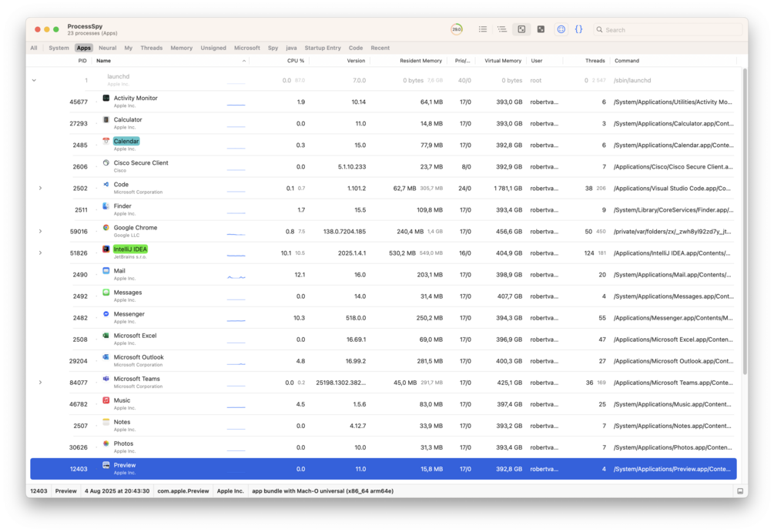Expand the Google Chrome process row
This screenshot has height=532, width=774.
(41, 232)
